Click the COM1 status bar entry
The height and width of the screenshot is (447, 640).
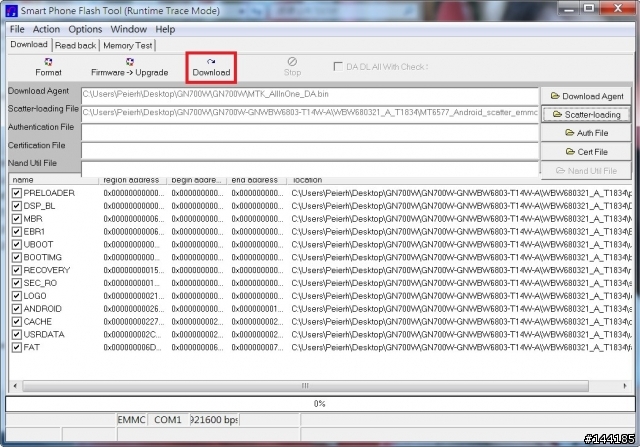(x=168, y=420)
